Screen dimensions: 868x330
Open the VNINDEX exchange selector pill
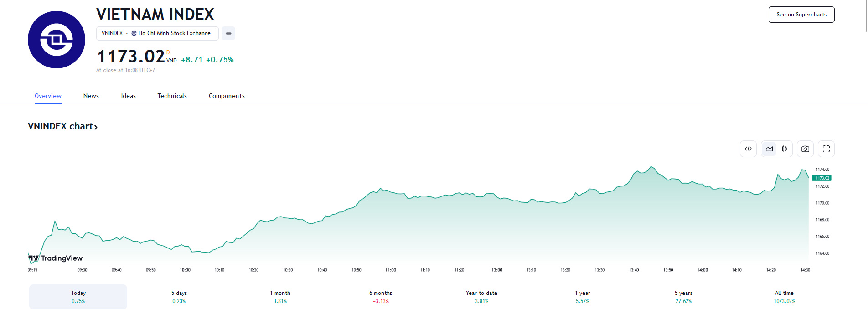(157, 33)
